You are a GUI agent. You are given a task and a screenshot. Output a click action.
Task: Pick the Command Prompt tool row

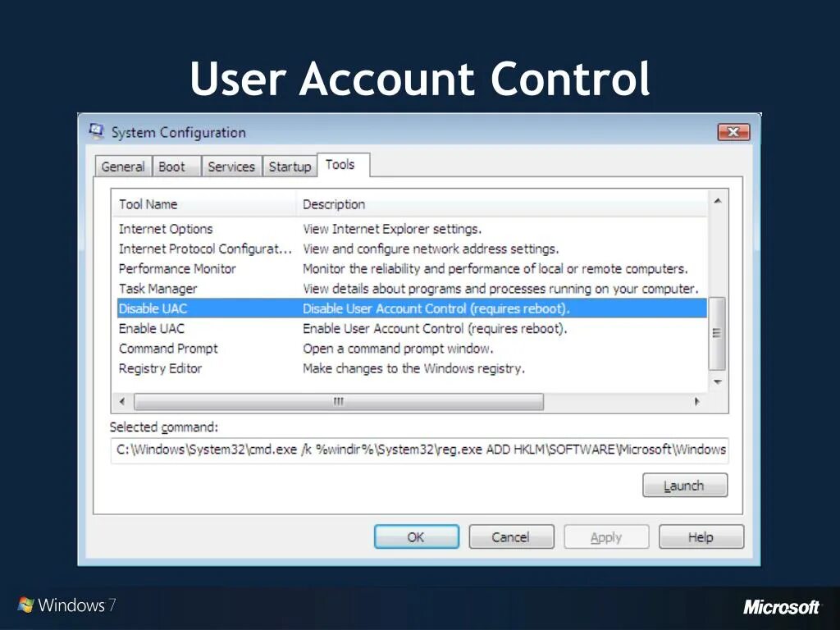412,348
